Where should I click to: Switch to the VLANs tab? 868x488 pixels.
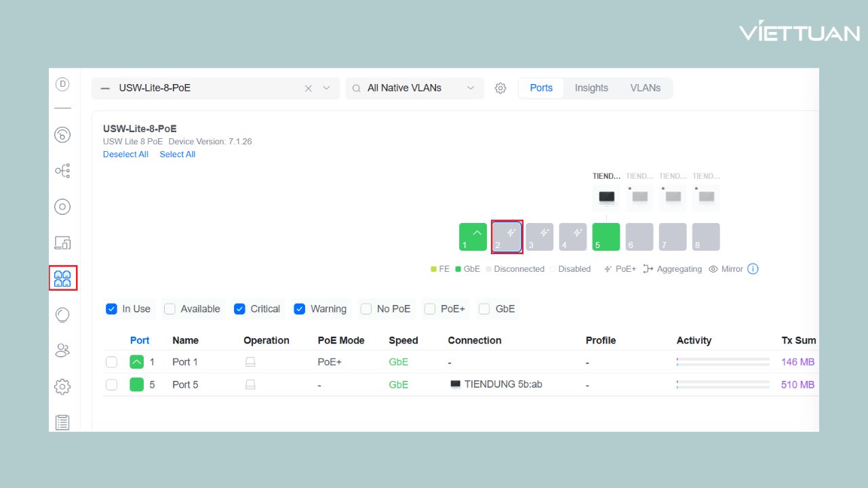(x=645, y=88)
